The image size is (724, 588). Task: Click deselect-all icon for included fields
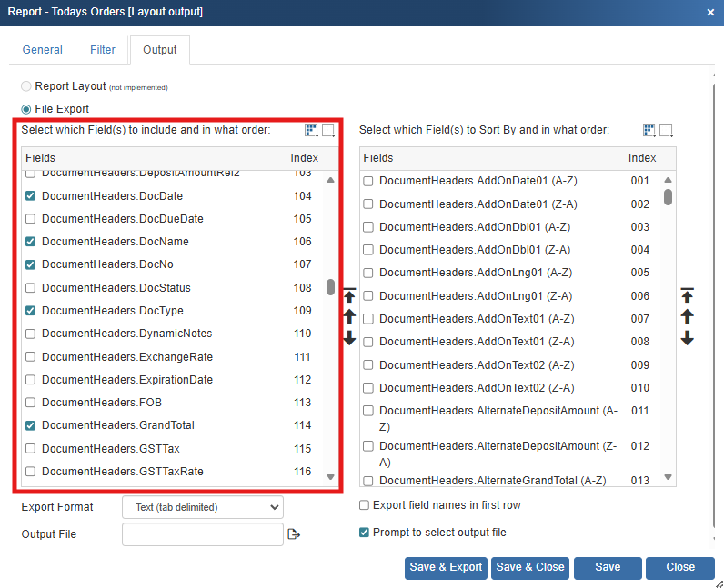click(x=328, y=130)
